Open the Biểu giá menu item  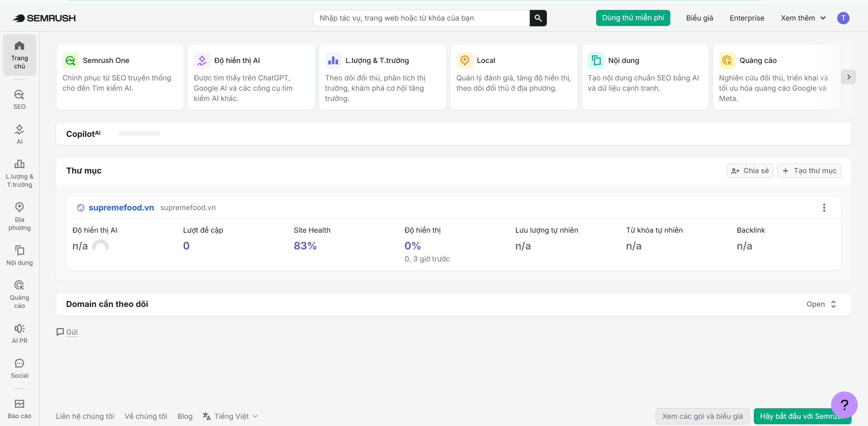(699, 18)
